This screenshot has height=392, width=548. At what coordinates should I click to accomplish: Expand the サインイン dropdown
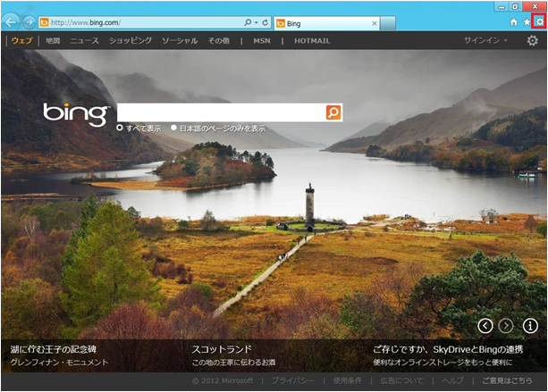[x=485, y=40]
